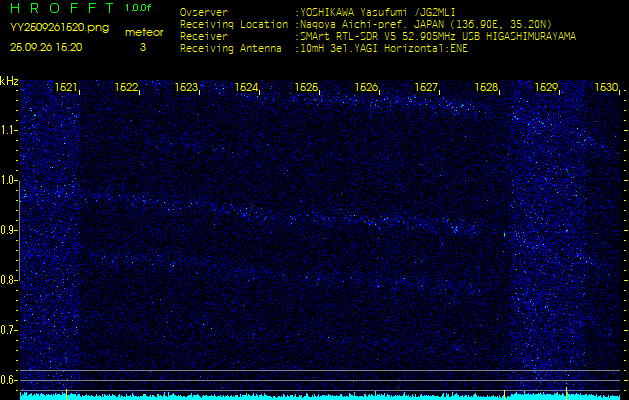Click the kHz axis unit label
The image size is (629, 400).
9,81
